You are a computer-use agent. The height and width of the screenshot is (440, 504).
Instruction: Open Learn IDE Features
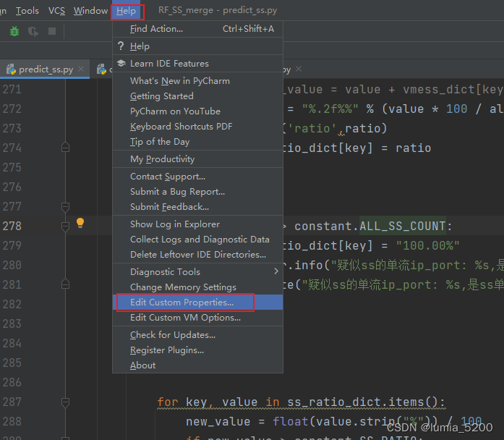coord(197,64)
